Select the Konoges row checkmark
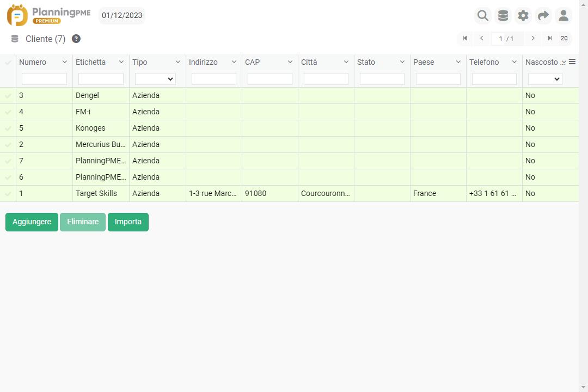The height and width of the screenshot is (392, 588). point(8,128)
